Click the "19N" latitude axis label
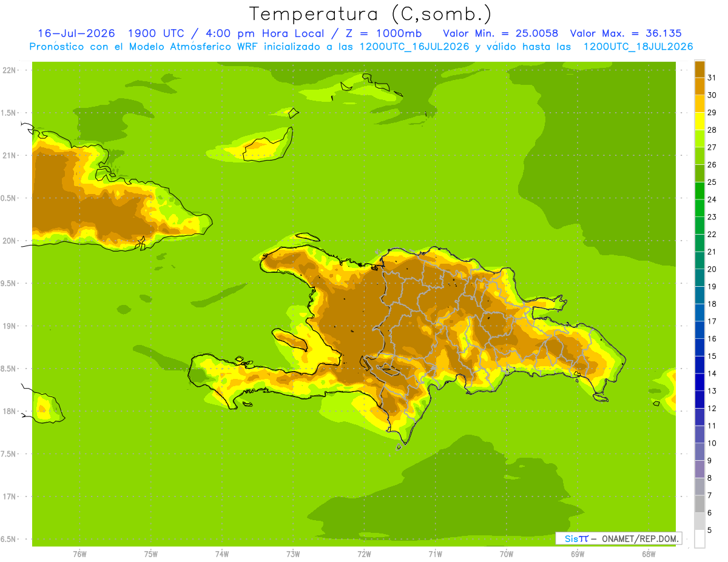 point(9,326)
